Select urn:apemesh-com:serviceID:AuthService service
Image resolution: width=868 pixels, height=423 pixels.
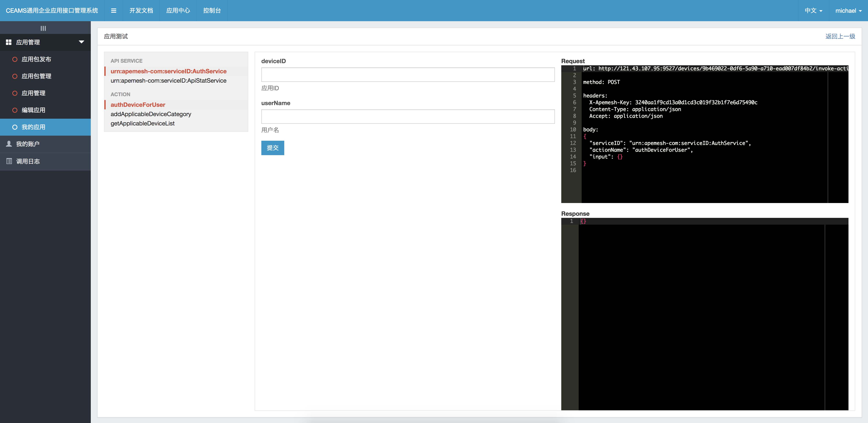[168, 71]
